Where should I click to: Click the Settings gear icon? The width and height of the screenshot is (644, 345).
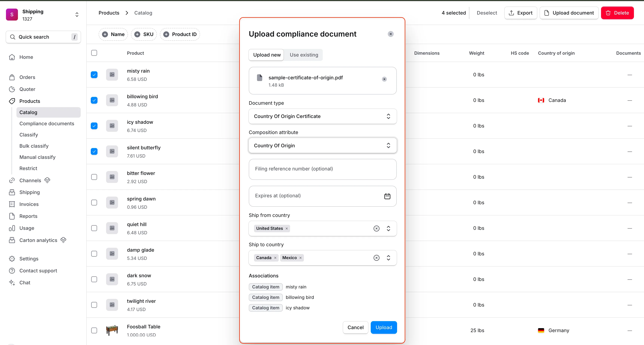[12, 259]
